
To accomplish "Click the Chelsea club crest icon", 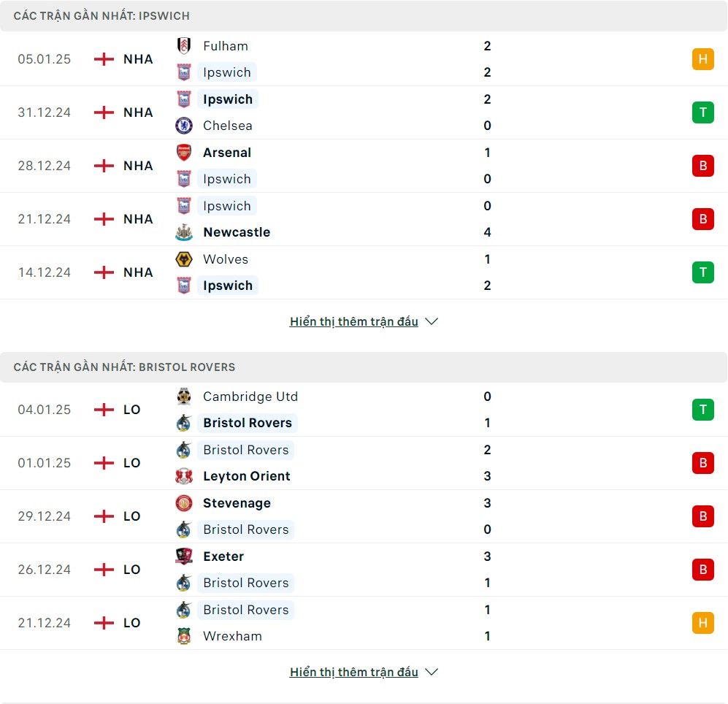I will (184, 126).
